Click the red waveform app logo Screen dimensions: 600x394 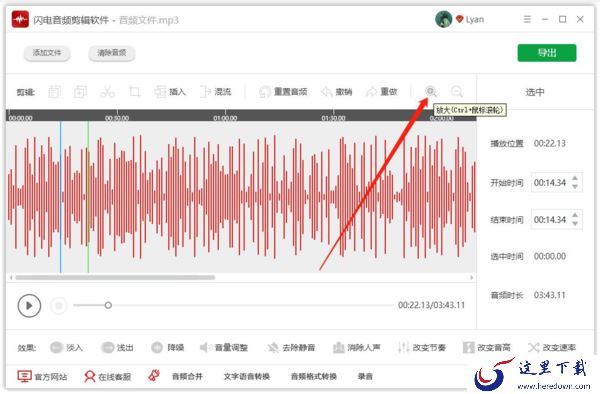pos(20,20)
